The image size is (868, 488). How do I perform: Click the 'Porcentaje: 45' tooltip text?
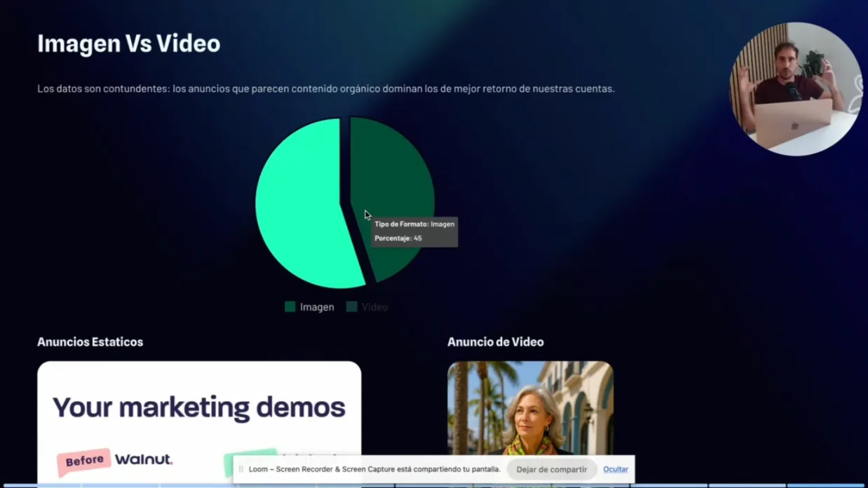click(x=398, y=238)
